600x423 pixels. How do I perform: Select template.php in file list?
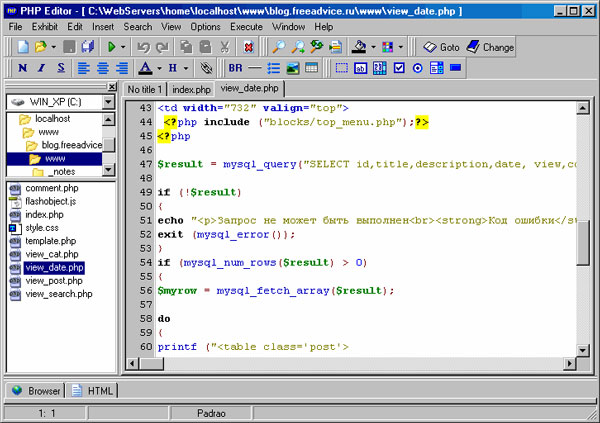[x=51, y=241]
